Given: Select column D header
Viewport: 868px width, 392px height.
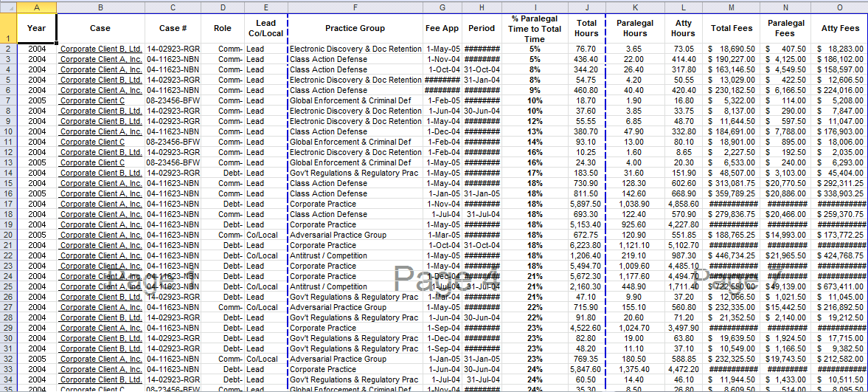Looking at the screenshot, I should (223, 7).
